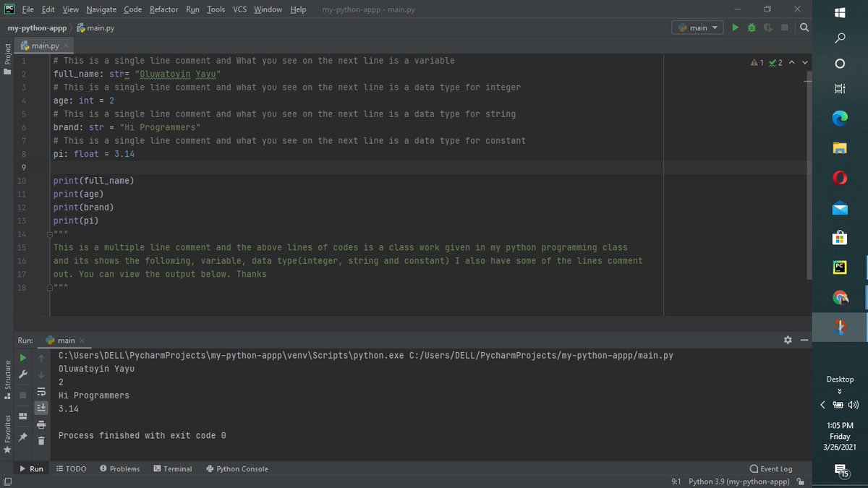Click the docstring end fold marker at line 18

51,288
